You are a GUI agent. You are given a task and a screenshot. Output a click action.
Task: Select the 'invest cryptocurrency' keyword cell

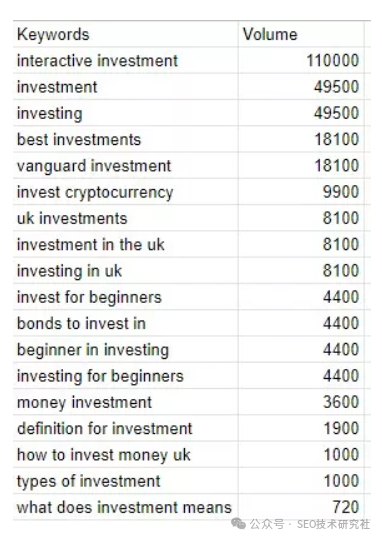pyautogui.click(x=125, y=192)
